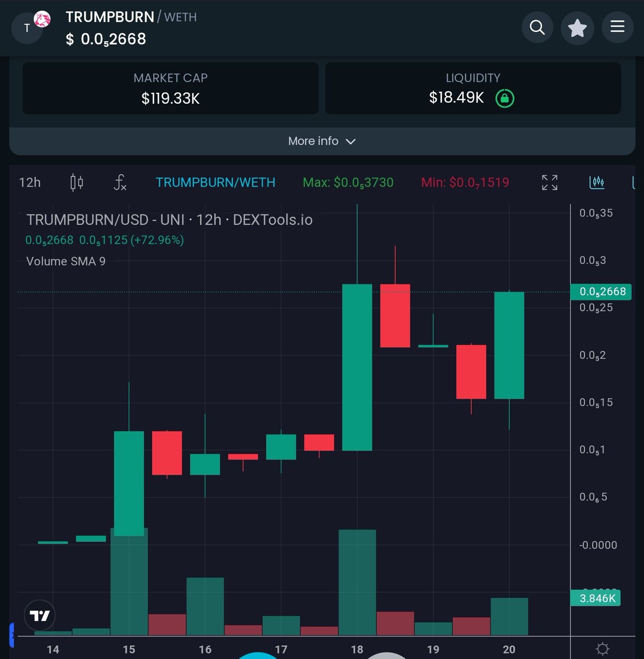The width and height of the screenshot is (644, 659).
Task: Select the large green candle on 18
Action: (x=357, y=367)
